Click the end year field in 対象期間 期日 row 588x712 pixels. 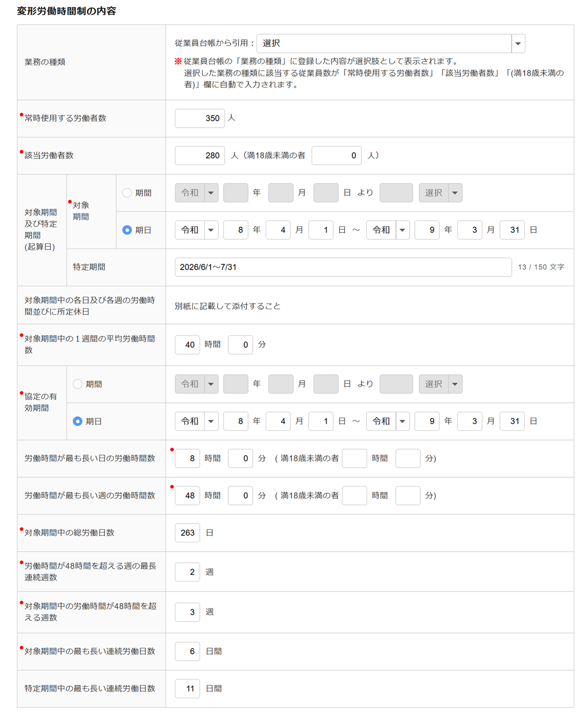coord(427,230)
